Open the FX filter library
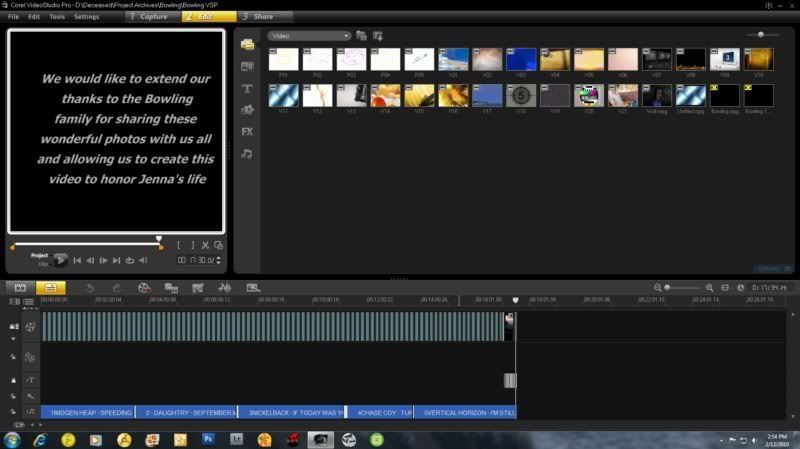The image size is (800, 449). (247, 131)
